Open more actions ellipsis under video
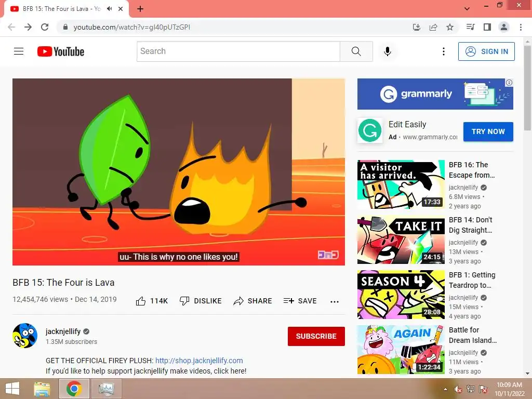 pyautogui.click(x=335, y=302)
